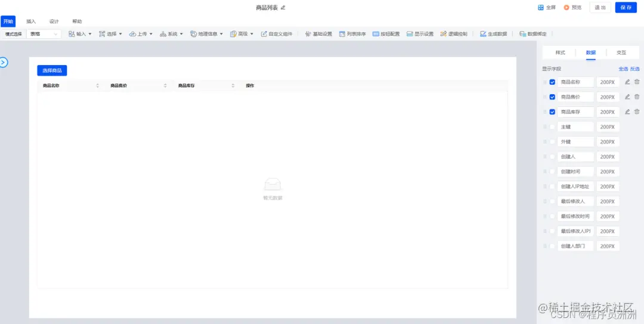Open the 表格 mode dropdown
The image size is (644, 324).
coord(44,34)
